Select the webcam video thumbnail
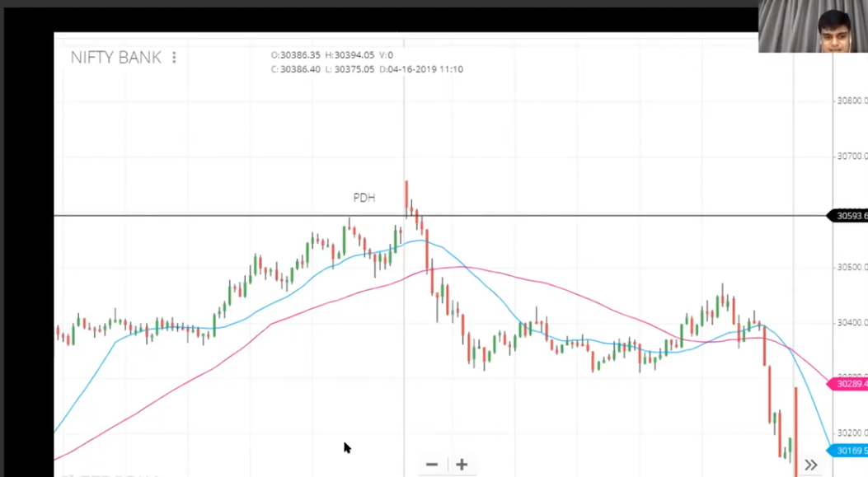The image size is (868, 477). click(x=813, y=26)
